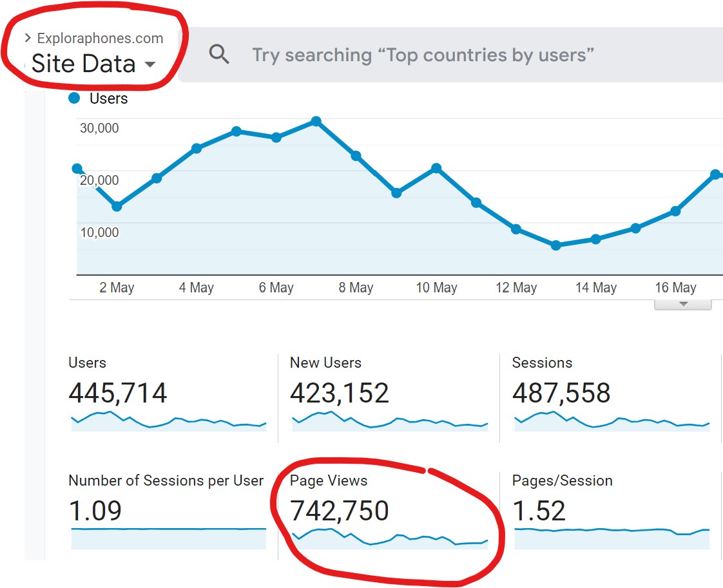Click the magnifier search icon

tap(219, 55)
